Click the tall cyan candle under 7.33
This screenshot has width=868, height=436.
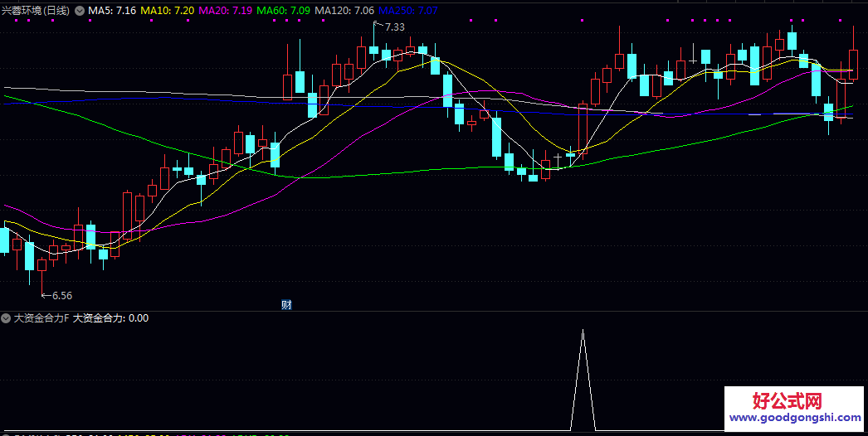coord(374,50)
